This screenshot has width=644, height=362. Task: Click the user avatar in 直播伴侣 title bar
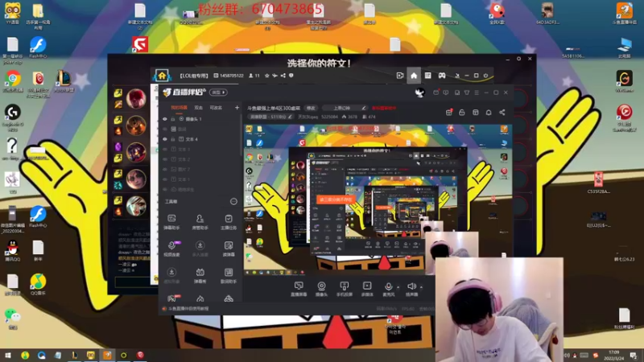tap(419, 93)
